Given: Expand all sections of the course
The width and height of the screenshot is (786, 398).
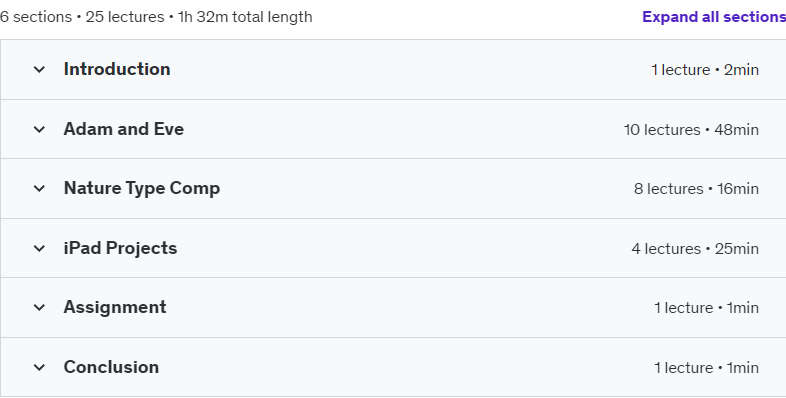Looking at the screenshot, I should coord(714,17).
